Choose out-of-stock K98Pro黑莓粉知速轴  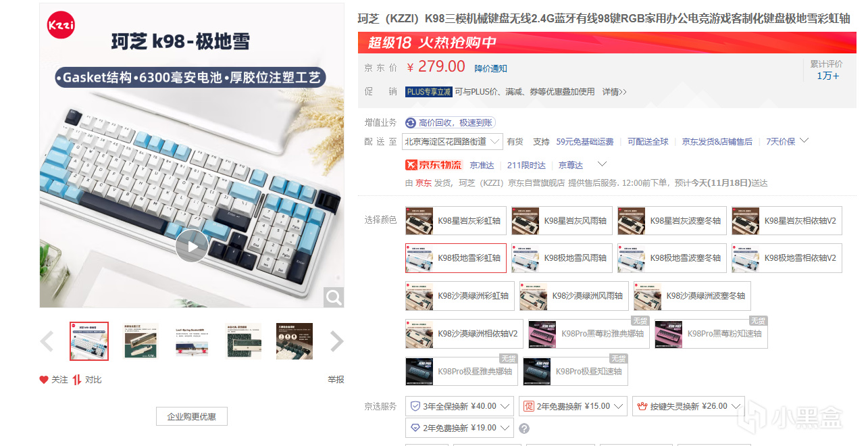711,334
